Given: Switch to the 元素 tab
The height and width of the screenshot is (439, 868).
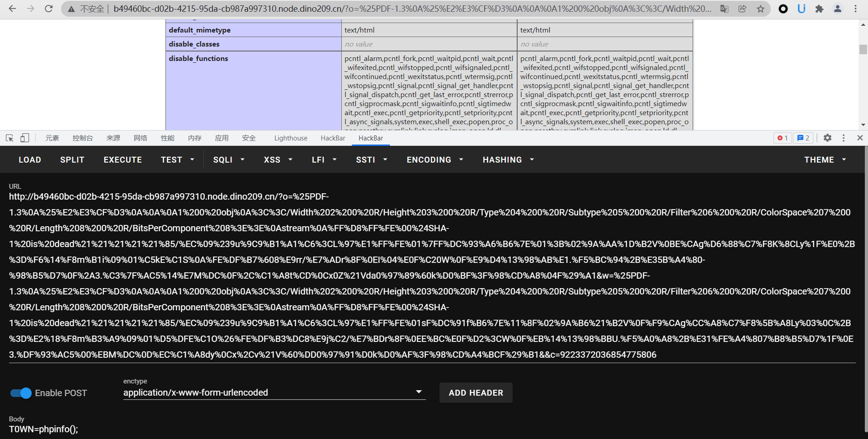Looking at the screenshot, I should 52,138.
